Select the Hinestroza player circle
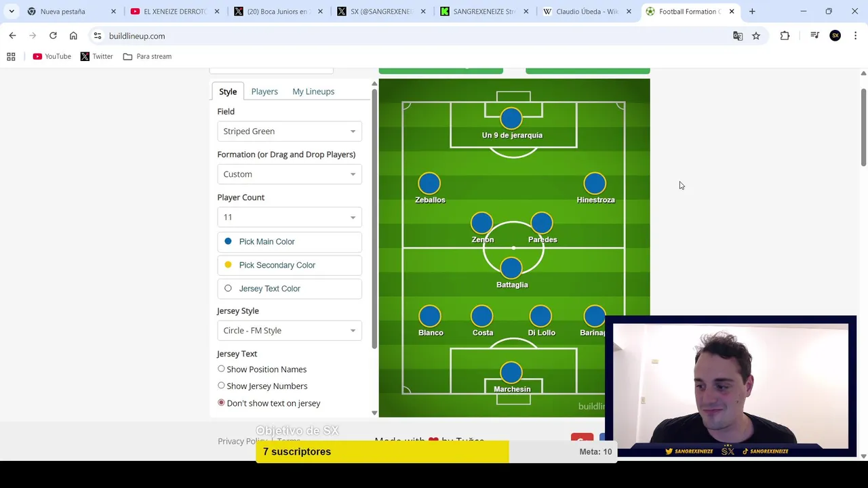The image size is (868, 488). 595,183
